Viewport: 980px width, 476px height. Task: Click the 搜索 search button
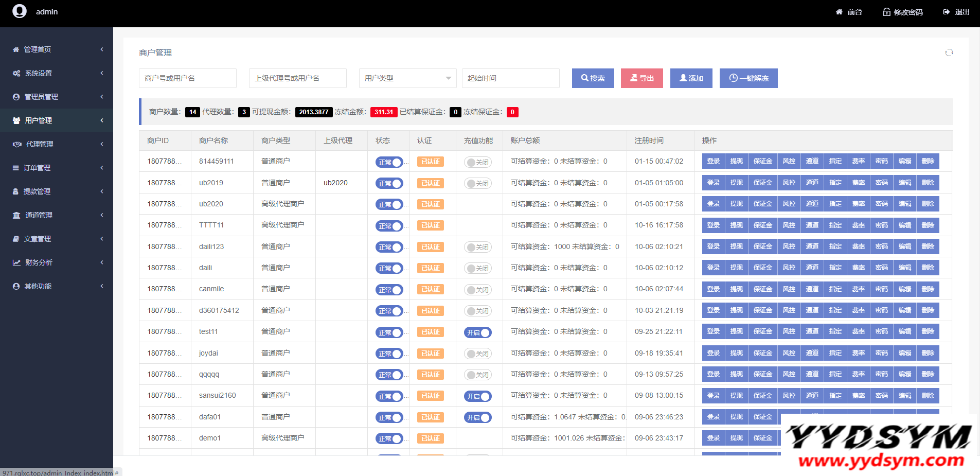593,78
